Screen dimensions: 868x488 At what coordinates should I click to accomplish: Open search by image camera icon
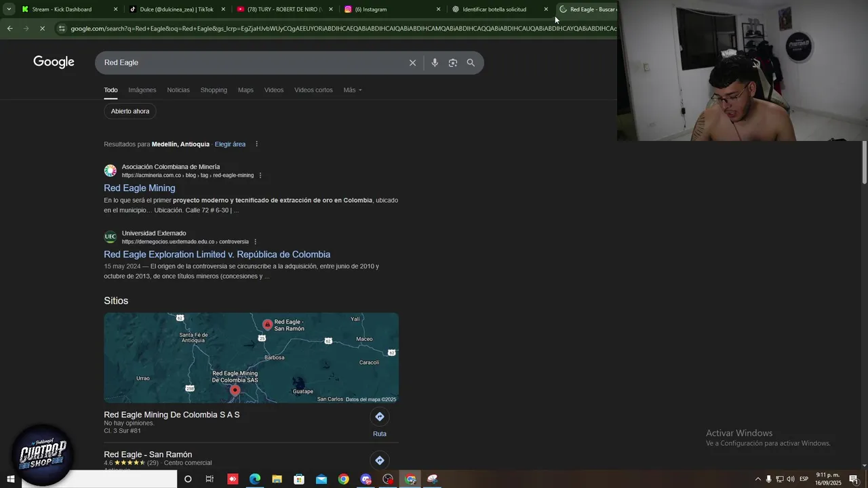point(453,62)
